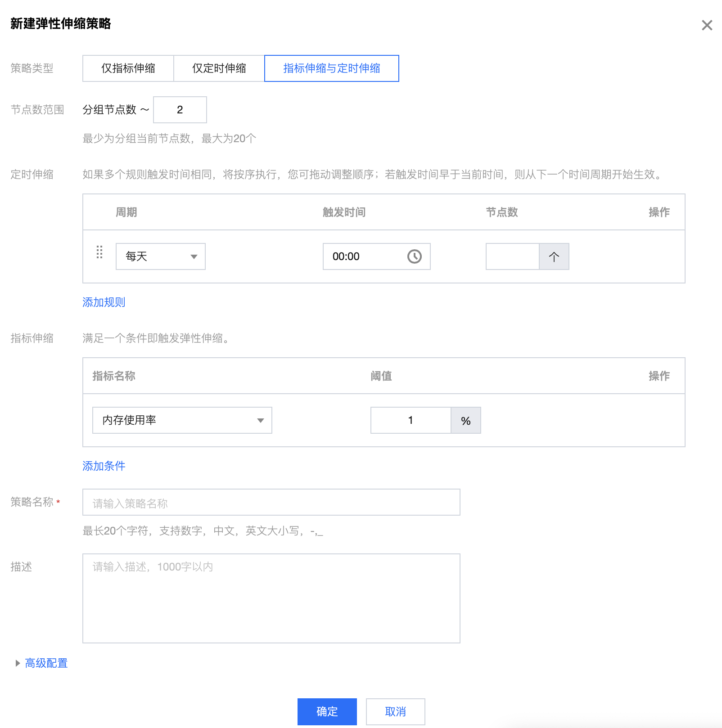Select the 仅指标伸缩 policy type

click(x=128, y=68)
